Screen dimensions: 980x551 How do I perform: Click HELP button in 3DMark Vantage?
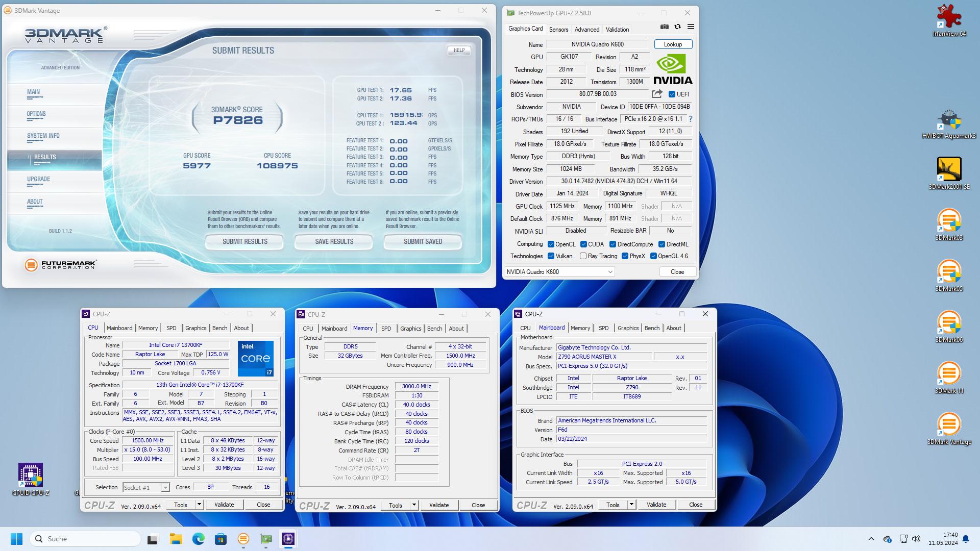[459, 50]
